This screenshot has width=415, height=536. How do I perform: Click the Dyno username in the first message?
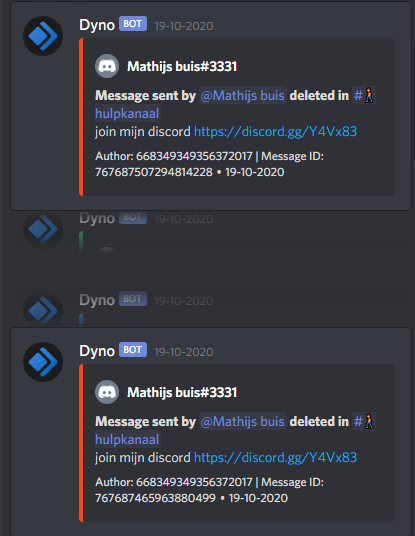[97, 25]
